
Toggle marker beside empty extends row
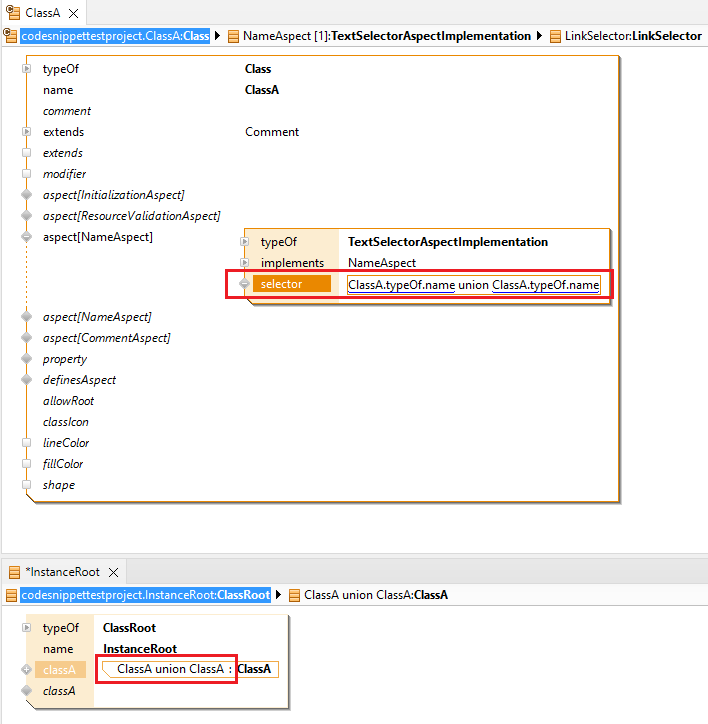26,153
